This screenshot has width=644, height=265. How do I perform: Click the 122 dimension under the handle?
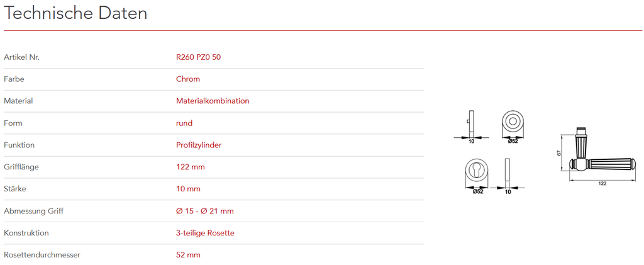coord(602,183)
